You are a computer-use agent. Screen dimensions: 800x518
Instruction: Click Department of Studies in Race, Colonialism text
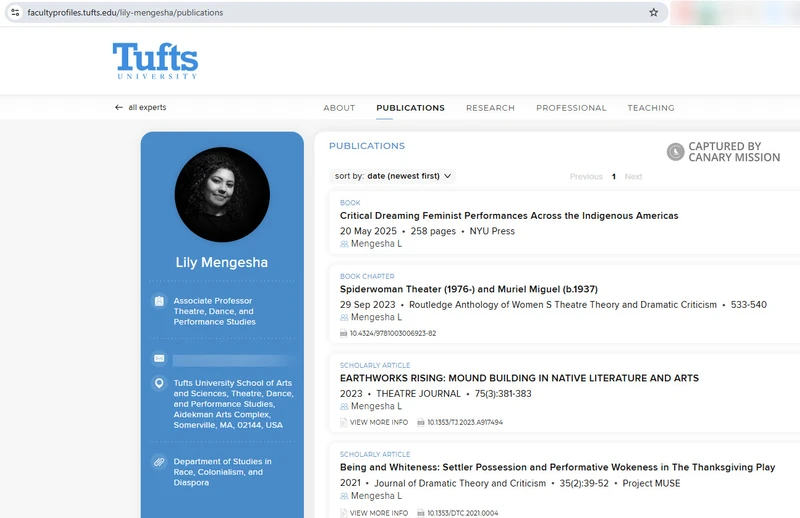coord(222,472)
